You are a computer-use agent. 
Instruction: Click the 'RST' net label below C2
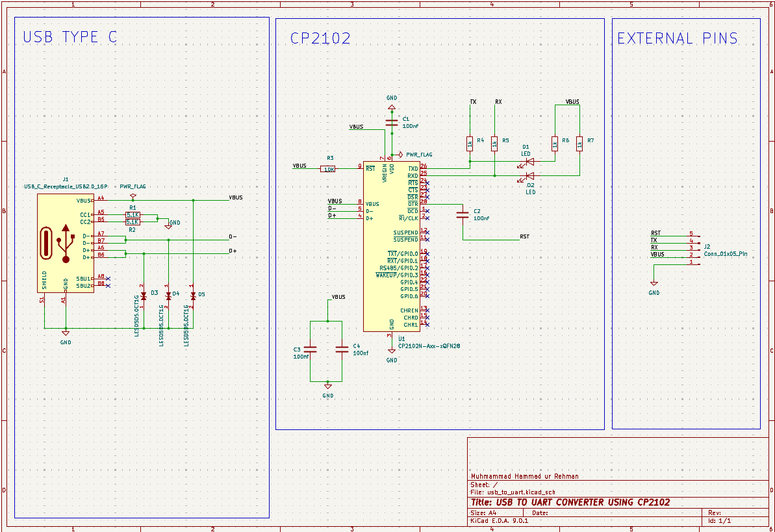pos(524,237)
